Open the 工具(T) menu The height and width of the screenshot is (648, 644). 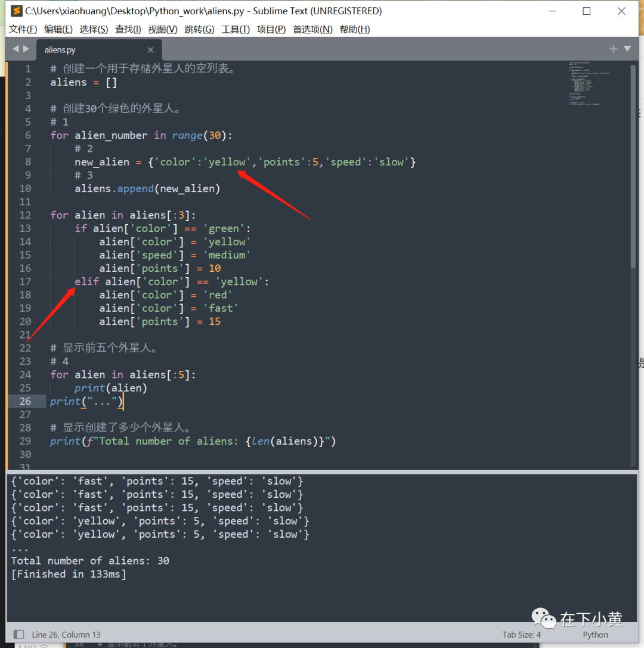tap(236, 29)
